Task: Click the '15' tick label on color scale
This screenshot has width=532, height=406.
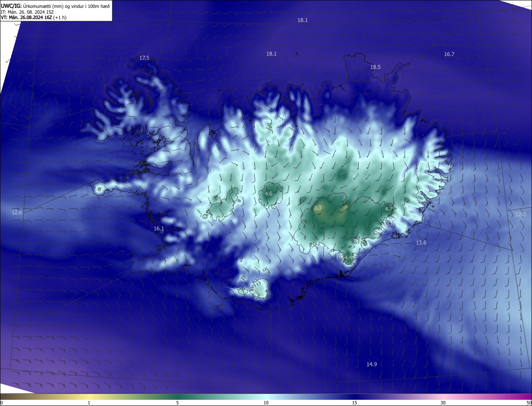Action: pos(355,403)
